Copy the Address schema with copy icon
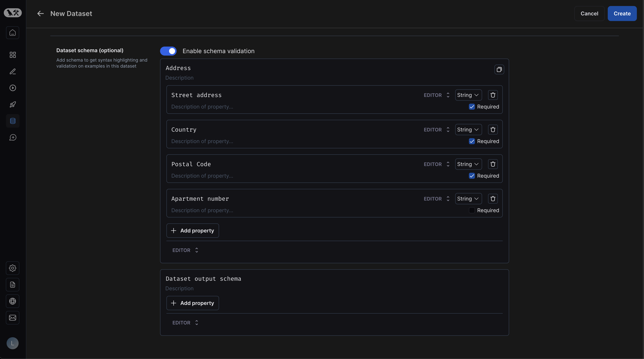Image resolution: width=644 pixels, height=359 pixels. pyautogui.click(x=499, y=69)
